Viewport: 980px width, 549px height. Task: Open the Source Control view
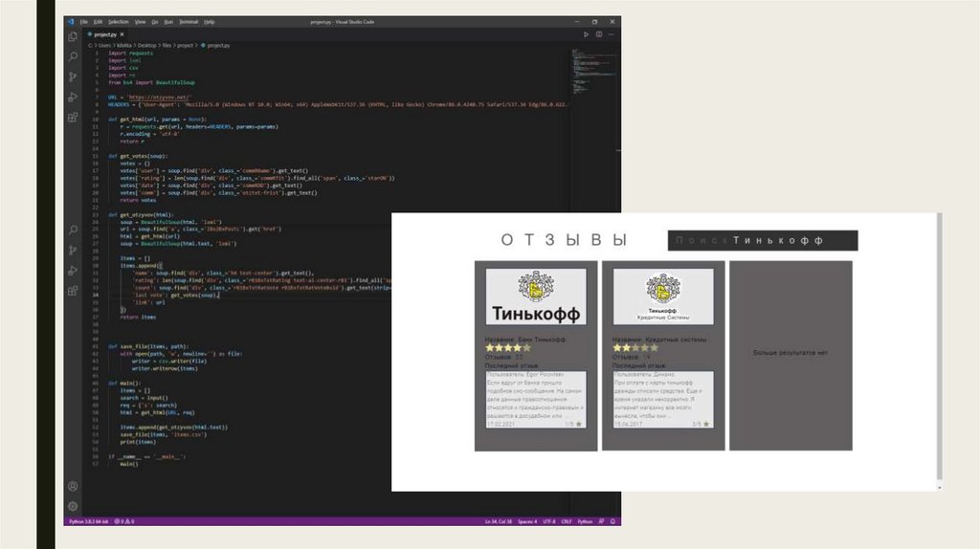[x=73, y=77]
